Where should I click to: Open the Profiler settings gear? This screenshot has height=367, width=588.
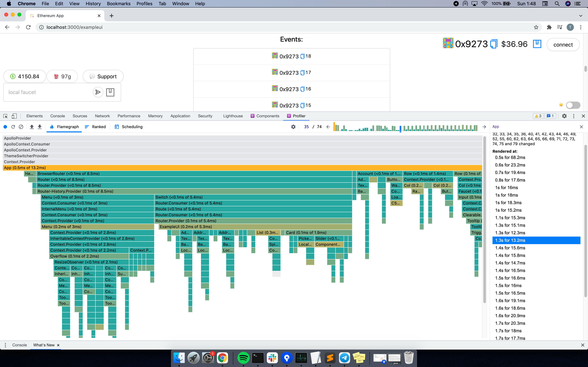point(293,127)
